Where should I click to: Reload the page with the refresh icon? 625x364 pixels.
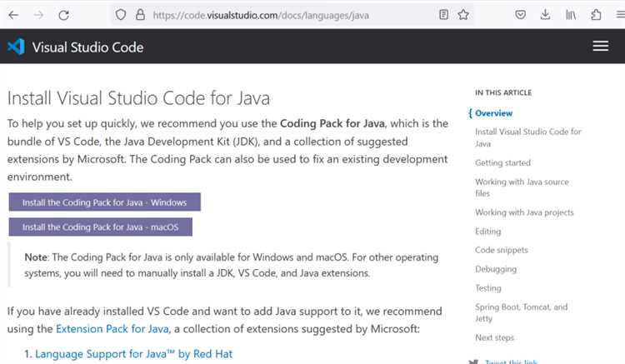[64, 15]
